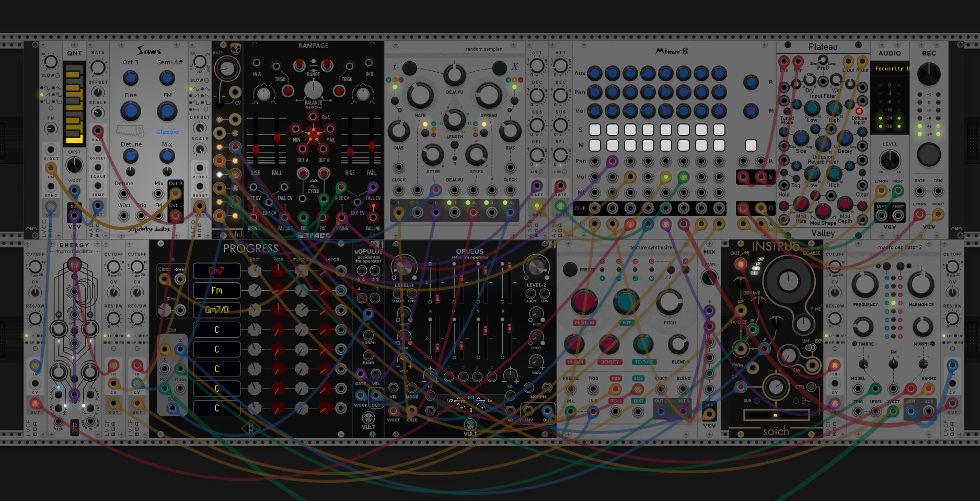Open the Gm7/D chord display in Progress
The image size is (980, 501).
coord(216,310)
